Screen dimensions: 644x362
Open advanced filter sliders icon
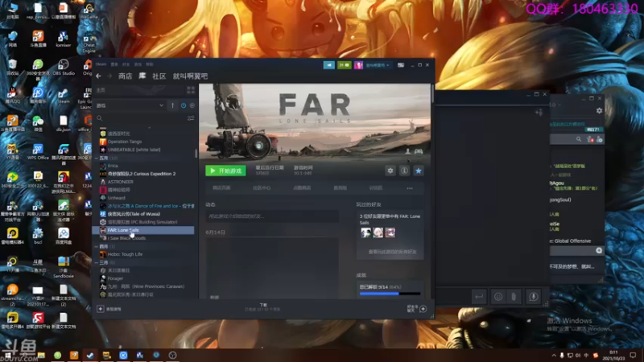click(191, 118)
